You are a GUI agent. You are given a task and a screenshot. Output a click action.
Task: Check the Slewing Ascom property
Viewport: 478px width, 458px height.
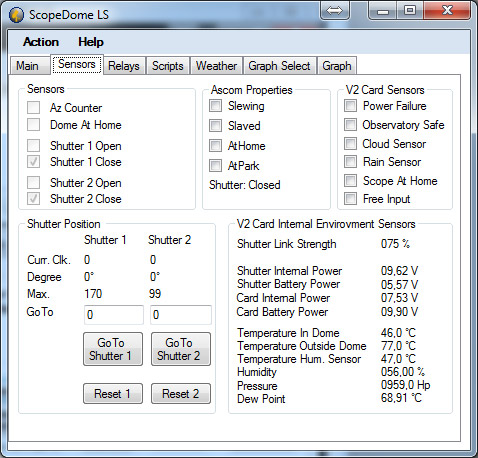215,106
